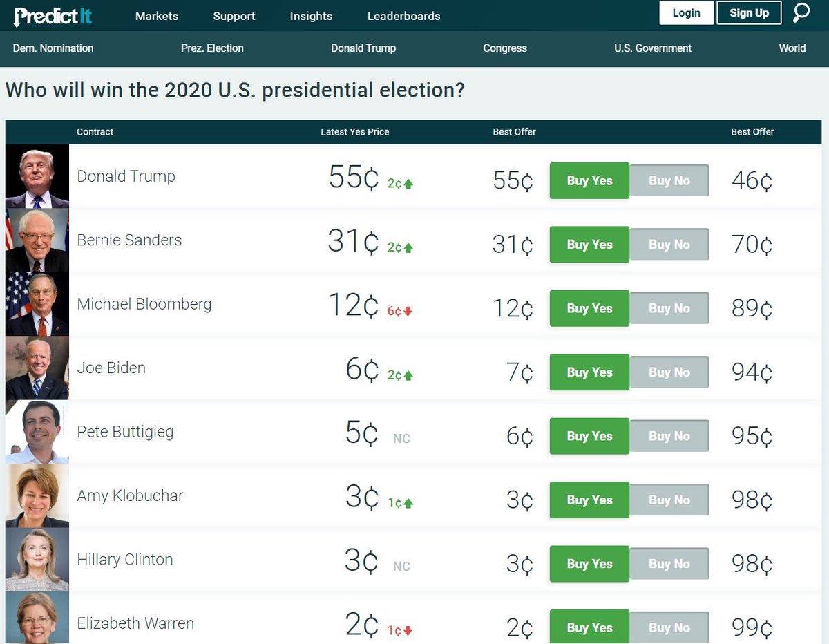829x644 pixels.
Task: Buy Yes on Elizabeth Warren
Action: (589, 627)
